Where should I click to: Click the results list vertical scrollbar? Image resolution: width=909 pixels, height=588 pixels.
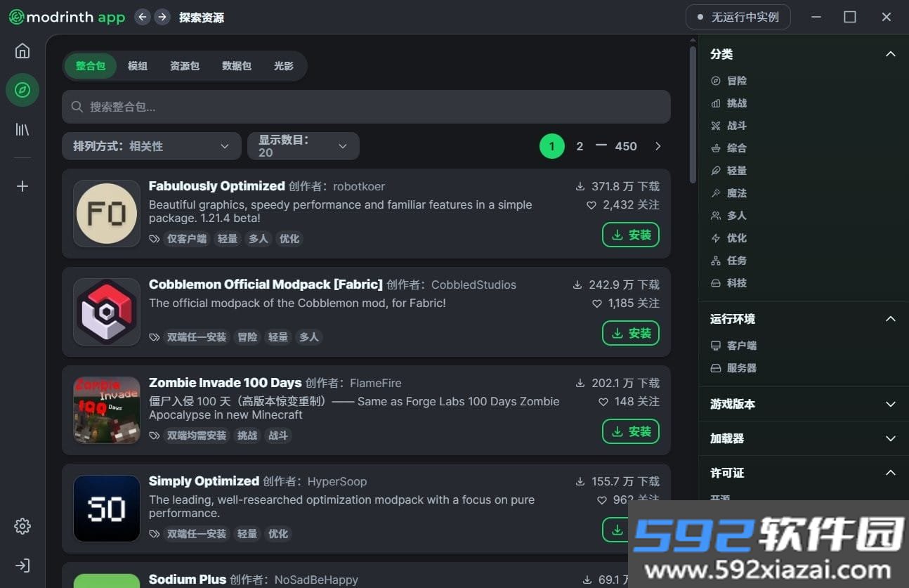tap(693, 115)
